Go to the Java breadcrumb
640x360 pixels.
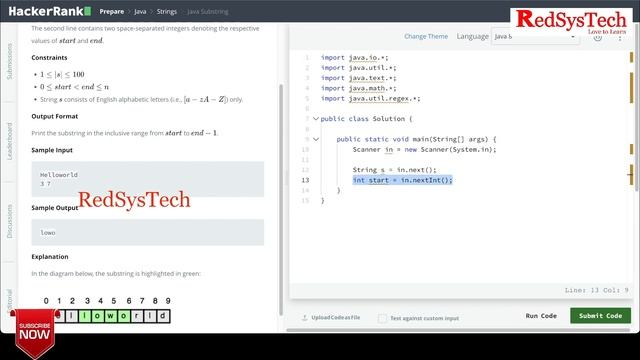[140, 11]
